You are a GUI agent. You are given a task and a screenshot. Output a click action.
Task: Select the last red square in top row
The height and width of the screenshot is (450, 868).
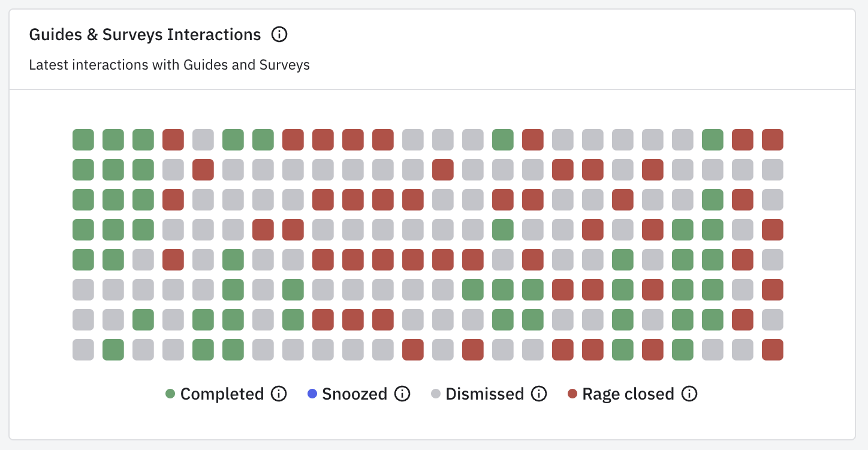click(773, 140)
